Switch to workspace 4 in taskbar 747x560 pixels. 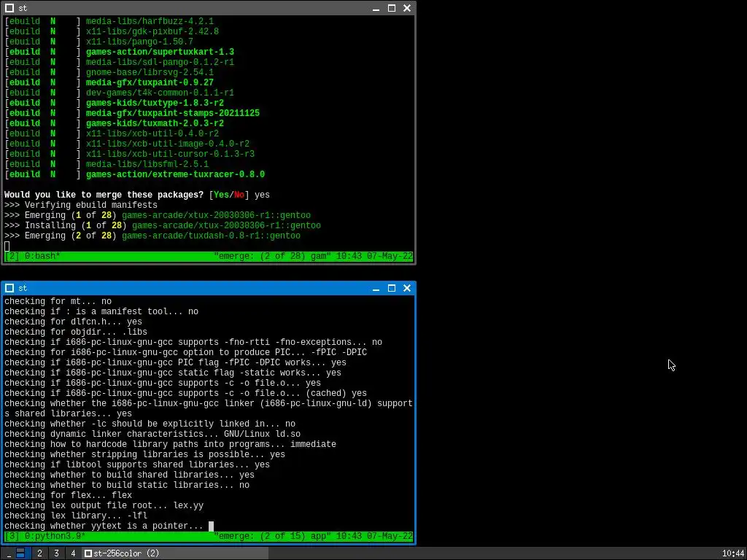pos(73,553)
